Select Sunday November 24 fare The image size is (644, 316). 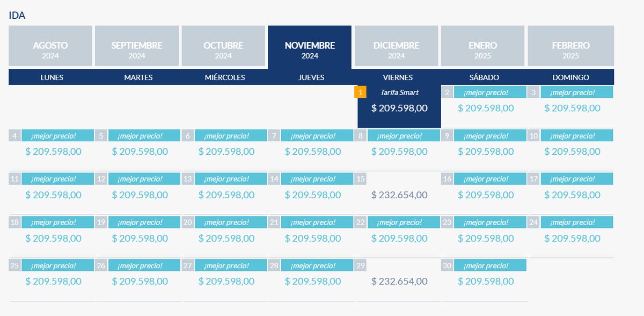[572, 238]
